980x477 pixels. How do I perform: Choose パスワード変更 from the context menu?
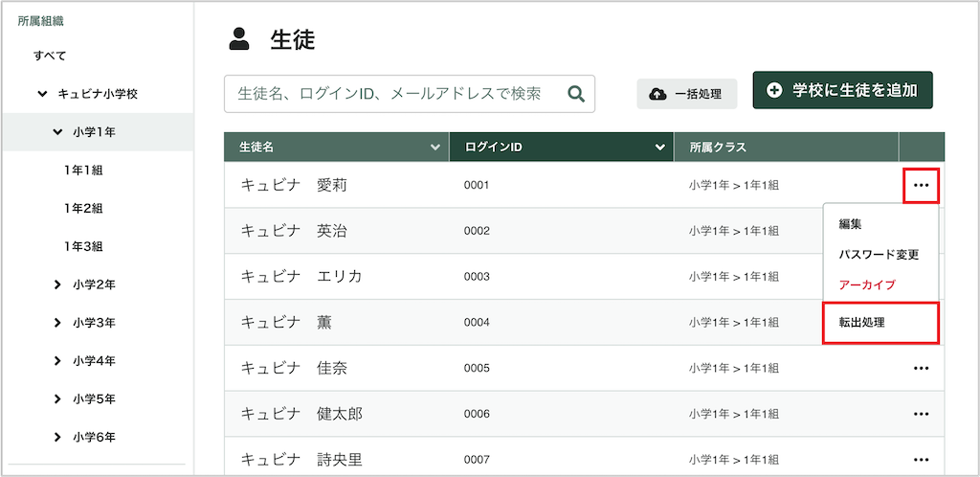(880, 255)
